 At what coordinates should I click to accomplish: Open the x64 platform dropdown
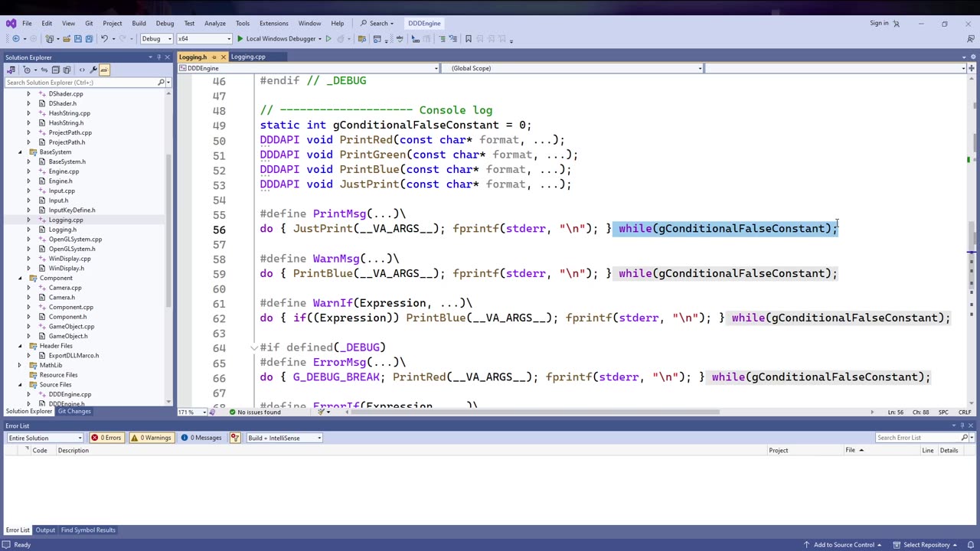tap(204, 38)
